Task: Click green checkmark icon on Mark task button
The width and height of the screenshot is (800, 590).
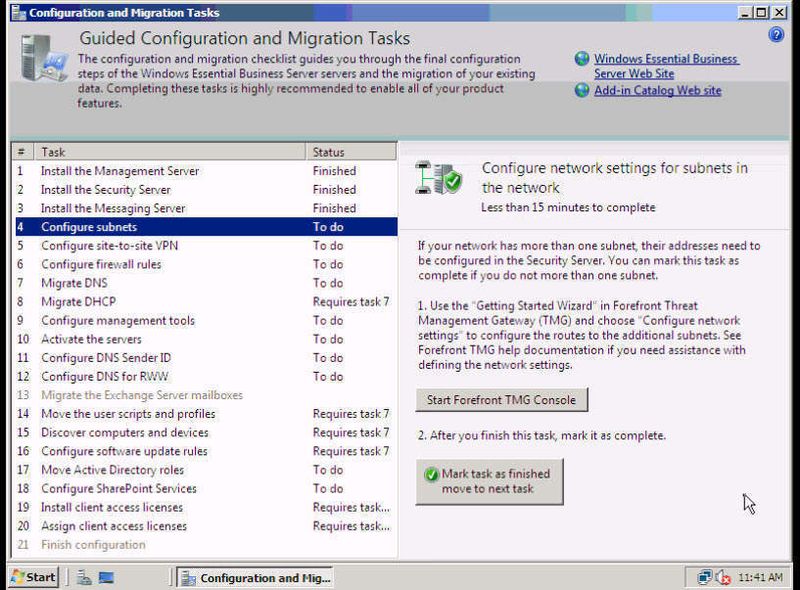Action: click(x=431, y=475)
